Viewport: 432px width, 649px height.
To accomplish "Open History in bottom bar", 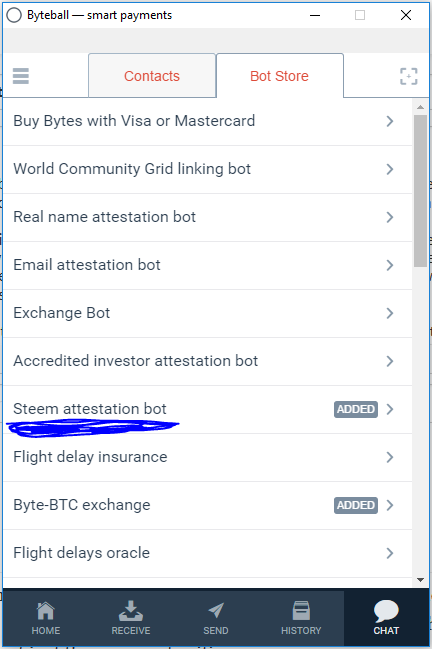I will coord(301,618).
